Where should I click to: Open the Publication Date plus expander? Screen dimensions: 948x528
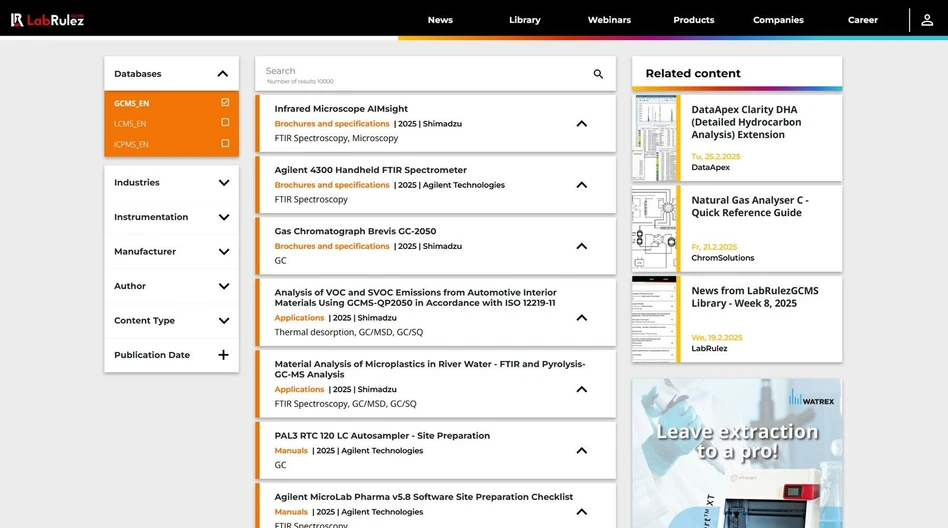pos(223,355)
